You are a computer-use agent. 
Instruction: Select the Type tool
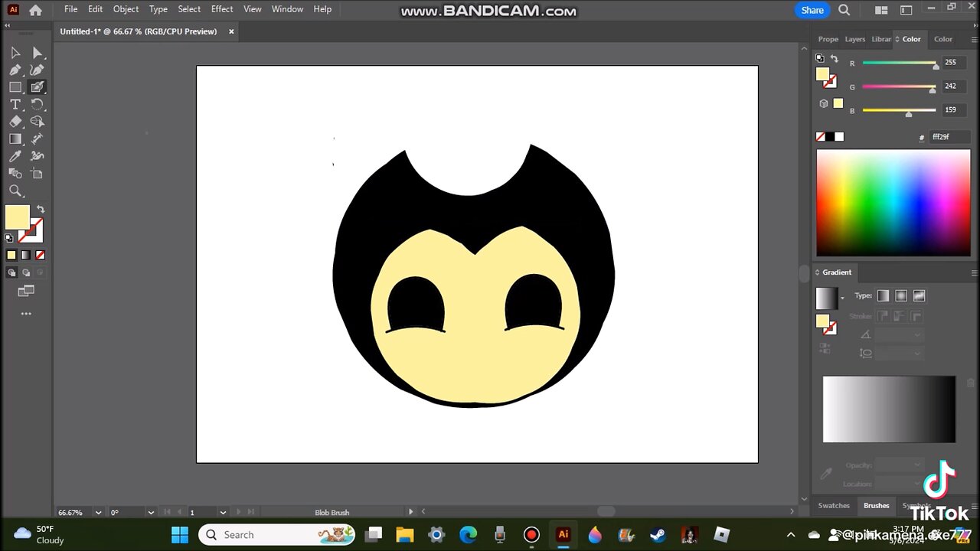pyautogui.click(x=15, y=104)
